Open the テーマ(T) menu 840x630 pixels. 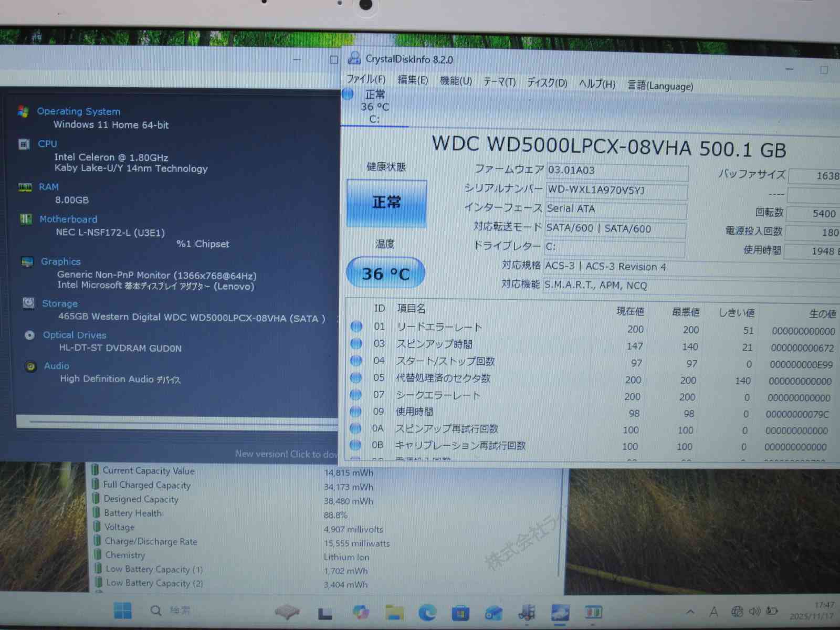click(x=499, y=82)
